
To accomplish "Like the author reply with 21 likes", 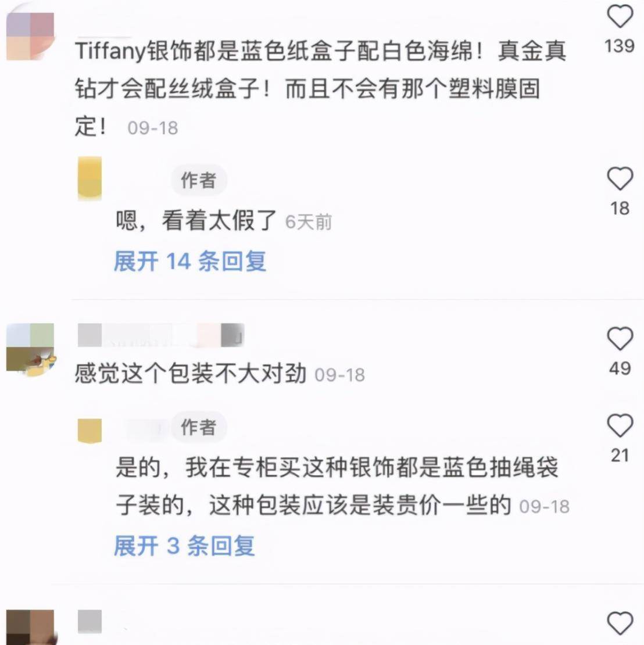I will [620, 425].
